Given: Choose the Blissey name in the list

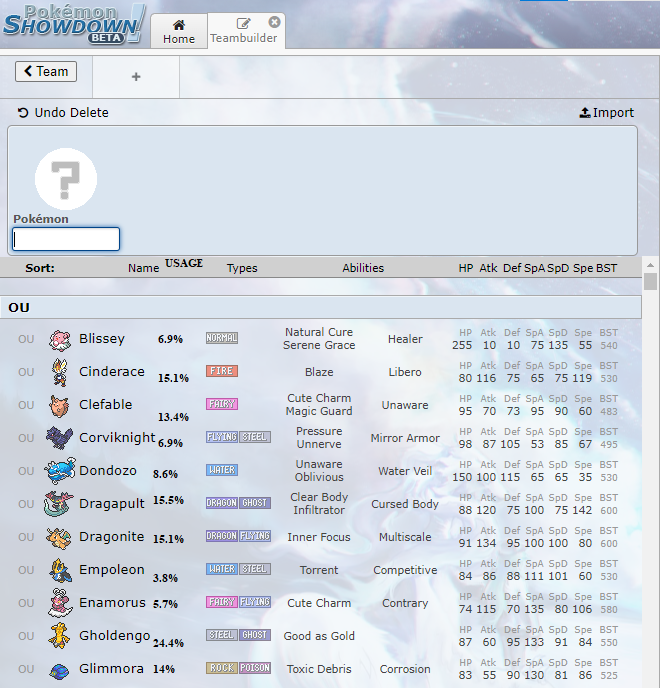Looking at the screenshot, I should (x=102, y=339).
